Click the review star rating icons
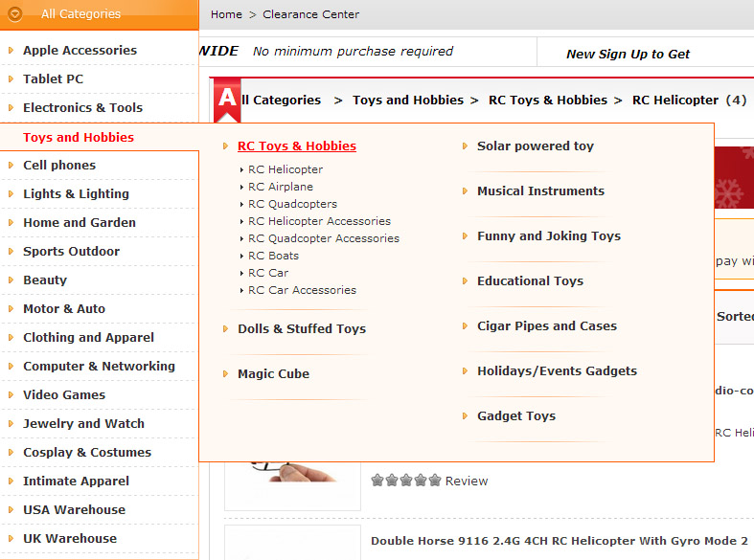Image resolution: width=754 pixels, height=560 pixels. point(406,481)
